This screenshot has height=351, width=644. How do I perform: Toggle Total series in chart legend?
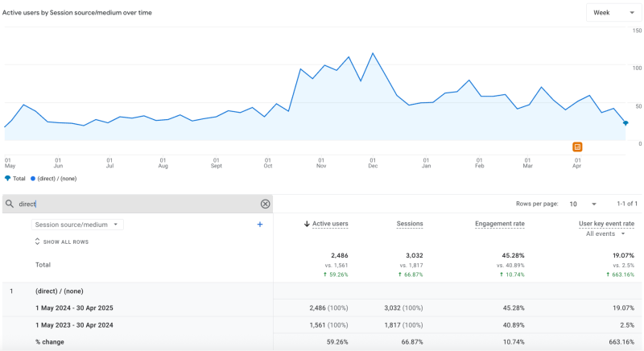click(x=14, y=179)
